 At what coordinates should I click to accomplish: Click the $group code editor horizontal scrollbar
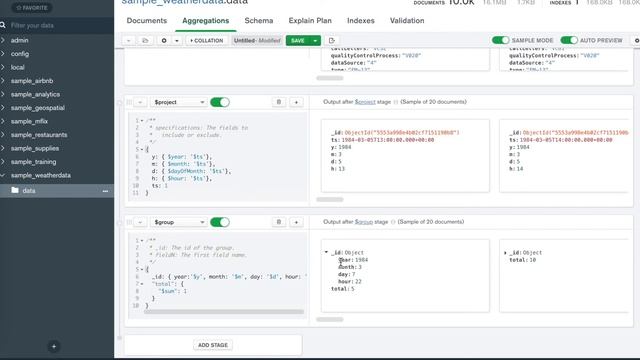[224, 312]
